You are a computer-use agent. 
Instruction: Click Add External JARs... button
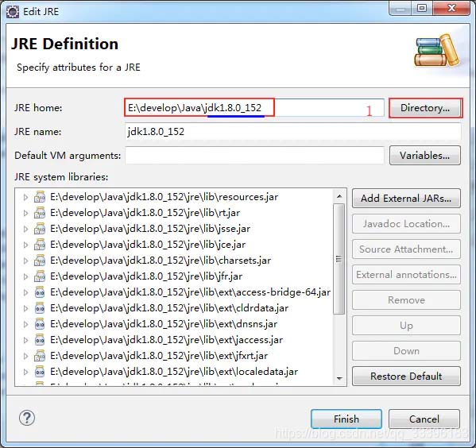point(406,199)
